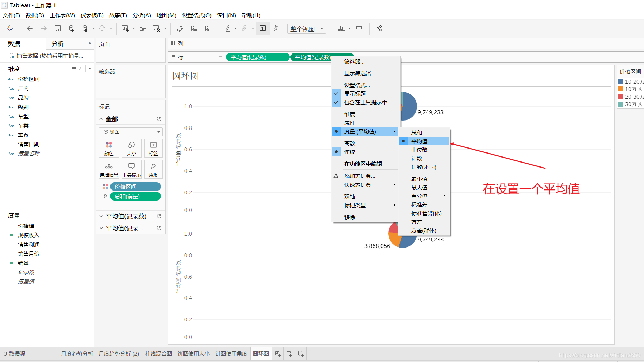Image resolution: width=644 pixels, height=362 pixels.
Task: Select the 离散 option in context menu
Action: pos(365,144)
